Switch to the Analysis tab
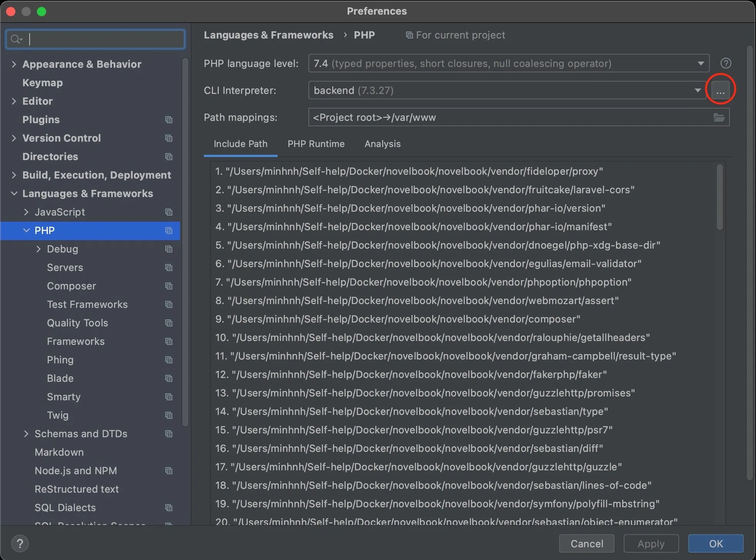Image resolution: width=756 pixels, height=560 pixels. [x=382, y=144]
